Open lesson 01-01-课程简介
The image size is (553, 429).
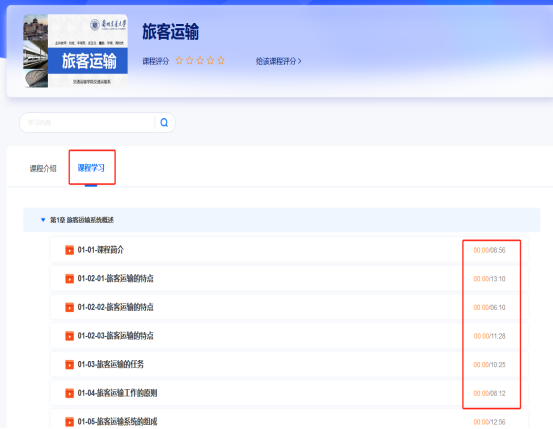(x=289, y=250)
